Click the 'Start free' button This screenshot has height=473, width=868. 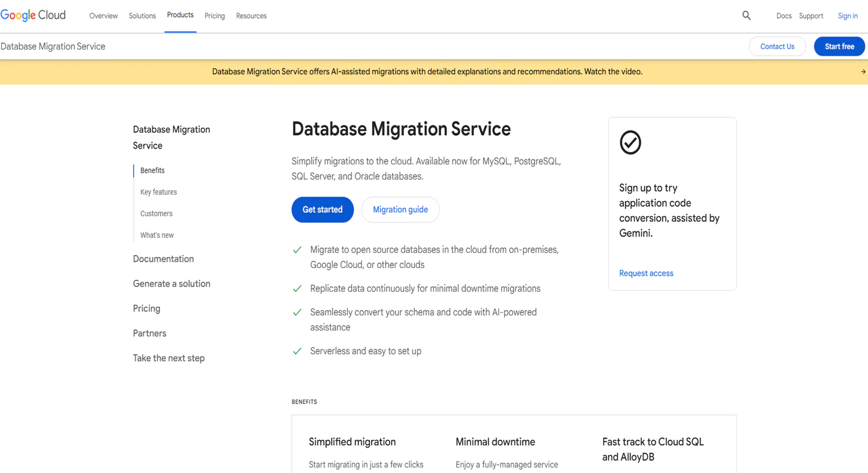pos(839,46)
